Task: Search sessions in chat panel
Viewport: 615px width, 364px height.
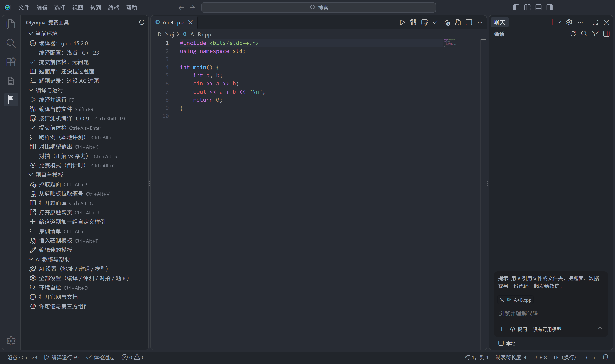Action: point(584,34)
